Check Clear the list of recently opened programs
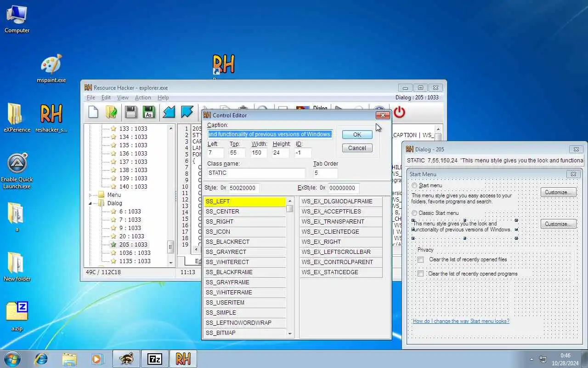588x368 pixels. [420, 274]
